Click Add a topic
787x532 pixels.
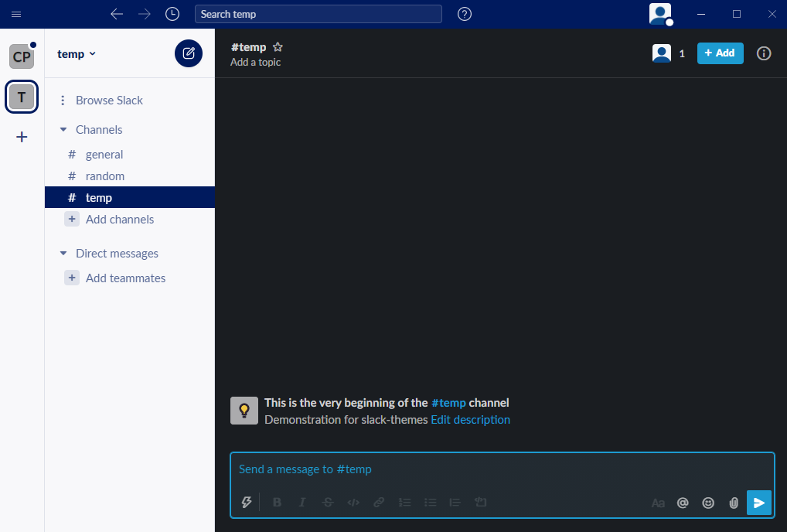pos(255,62)
